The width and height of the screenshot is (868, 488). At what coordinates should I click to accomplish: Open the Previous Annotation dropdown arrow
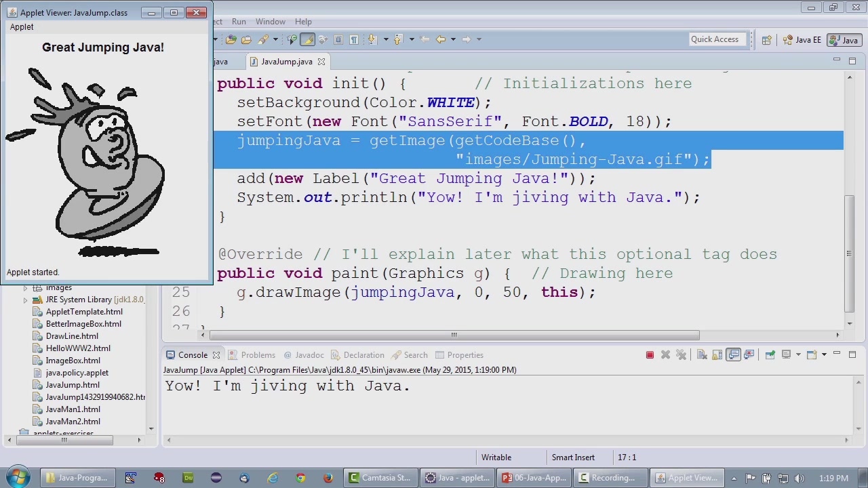[412, 39]
